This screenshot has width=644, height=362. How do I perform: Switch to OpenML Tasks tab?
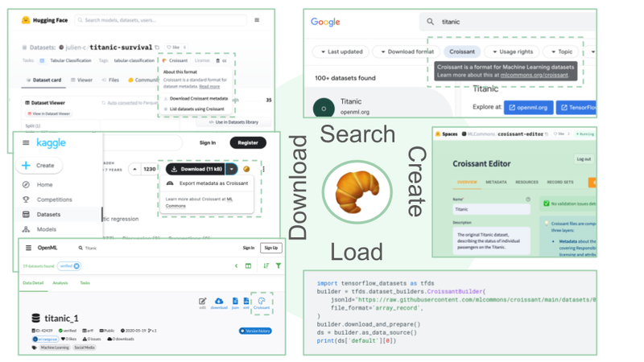pyautogui.click(x=85, y=283)
